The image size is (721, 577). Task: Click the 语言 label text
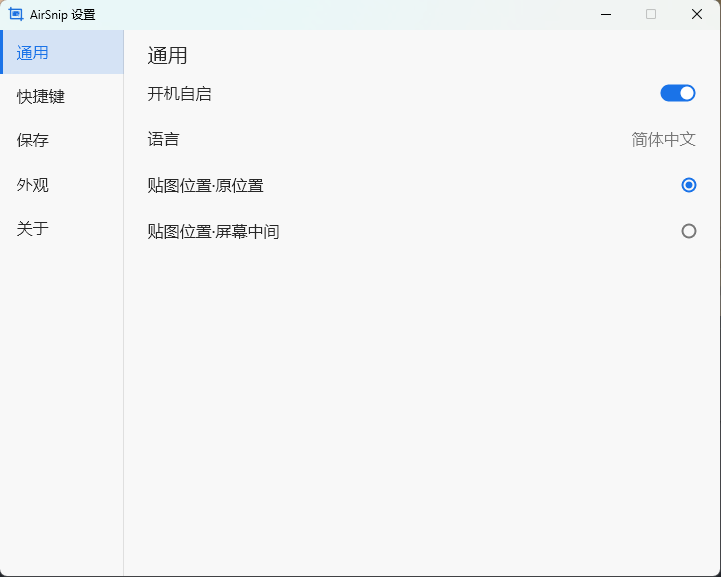point(163,139)
